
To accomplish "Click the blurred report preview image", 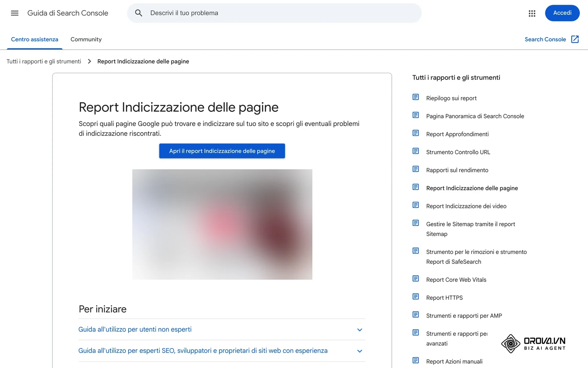I will [x=222, y=224].
